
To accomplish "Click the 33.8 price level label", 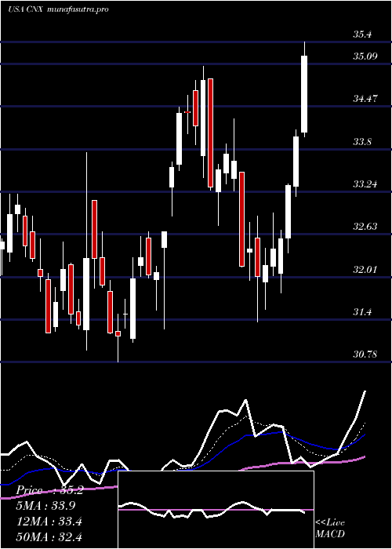I will point(362,141).
